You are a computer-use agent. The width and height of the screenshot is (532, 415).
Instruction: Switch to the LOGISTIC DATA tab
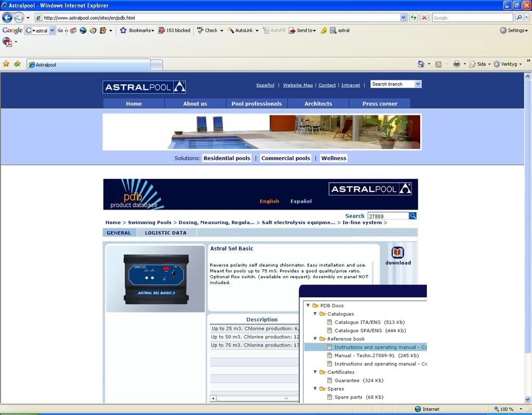[166, 233]
